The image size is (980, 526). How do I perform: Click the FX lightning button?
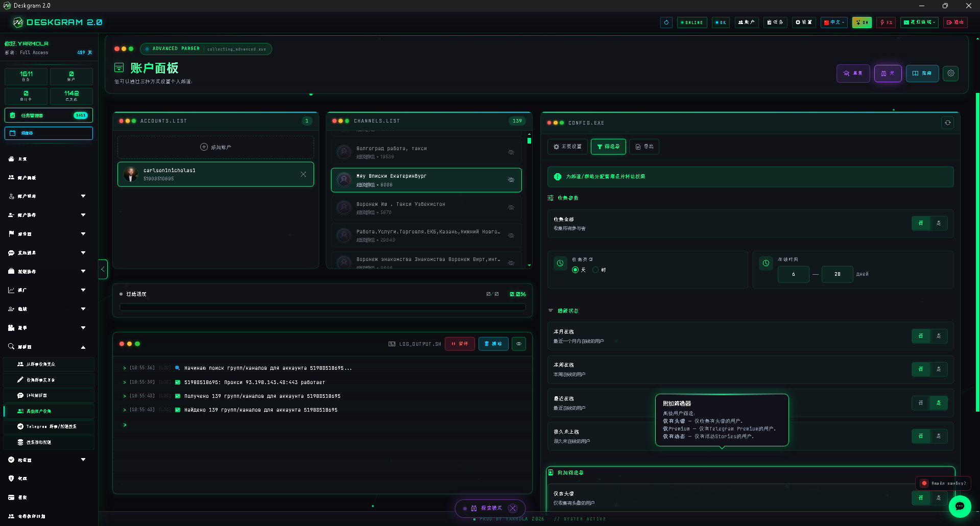[x=886, y=22]
